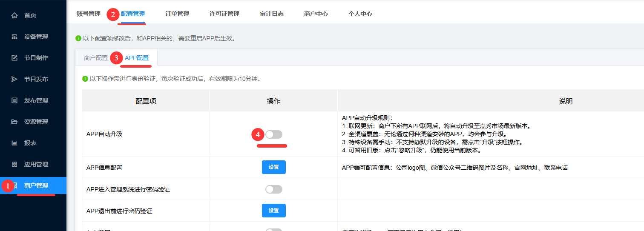Switch to the 商户配置 tab
The image size is (644, 231).
96,58
